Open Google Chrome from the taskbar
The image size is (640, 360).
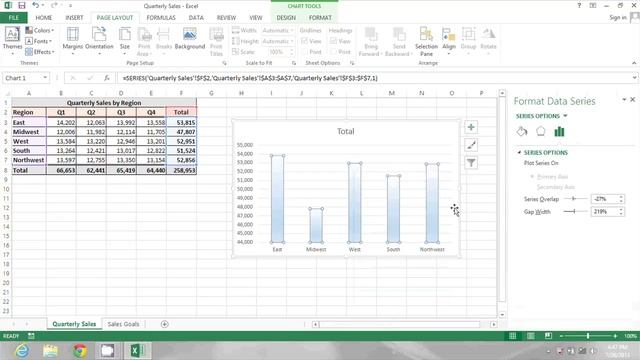click(80, 351)
